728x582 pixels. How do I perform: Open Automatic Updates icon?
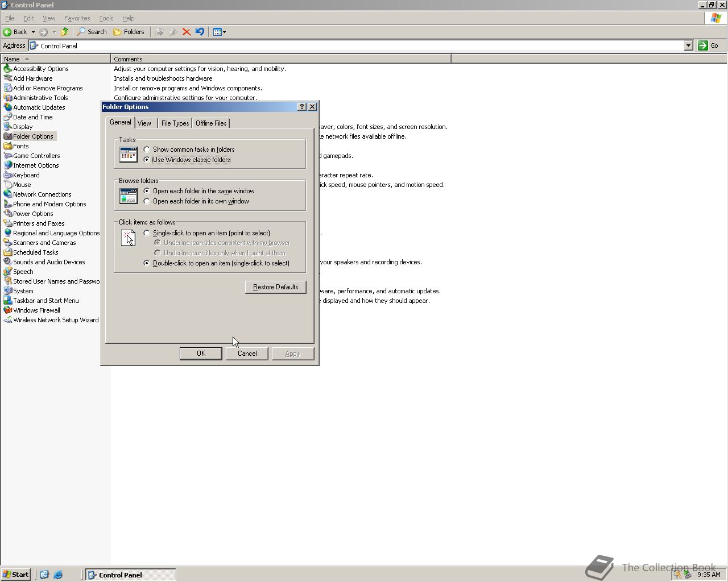[8, 107]
